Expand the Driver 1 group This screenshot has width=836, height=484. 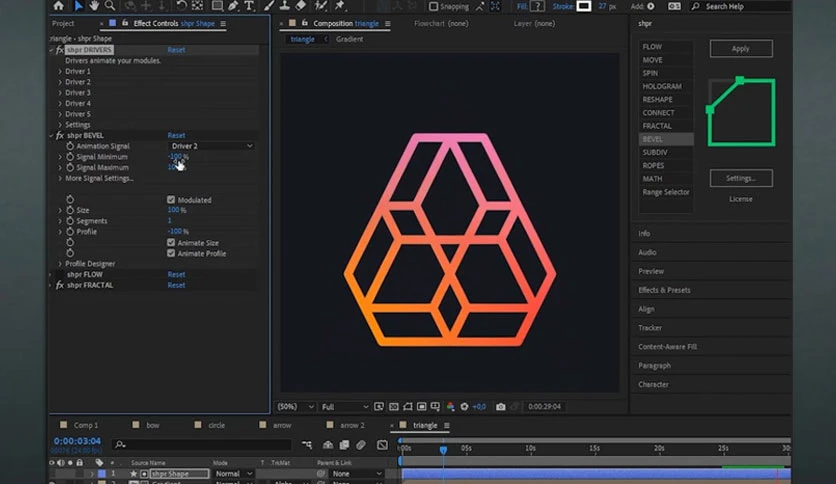click(60, 71)
